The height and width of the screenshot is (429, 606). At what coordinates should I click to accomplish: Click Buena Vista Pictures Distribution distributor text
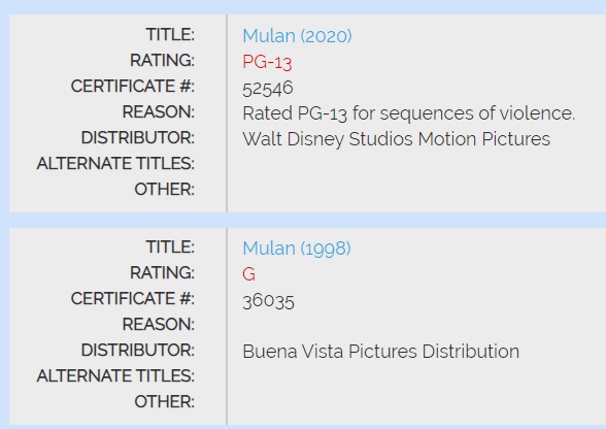381,352
